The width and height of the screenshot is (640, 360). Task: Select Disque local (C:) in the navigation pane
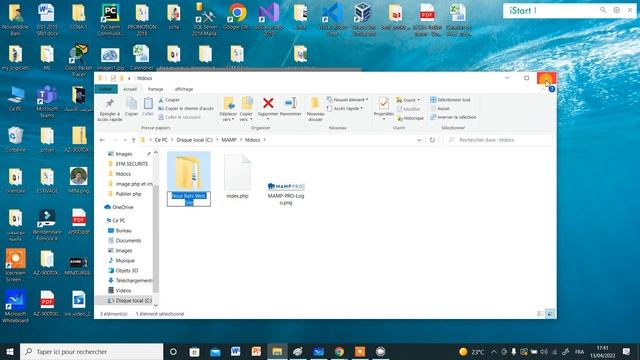pos(133,300)
